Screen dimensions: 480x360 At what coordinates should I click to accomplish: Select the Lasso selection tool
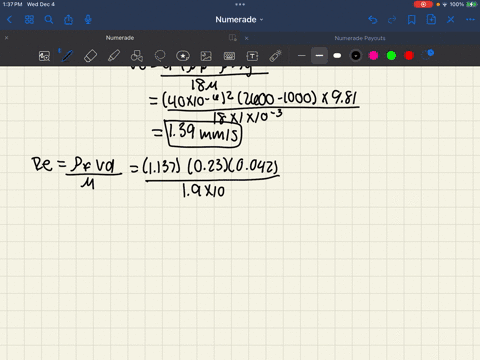pos(160,56)
